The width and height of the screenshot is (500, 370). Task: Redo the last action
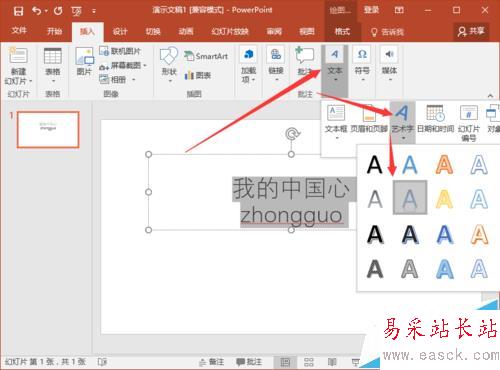point(58,11)
